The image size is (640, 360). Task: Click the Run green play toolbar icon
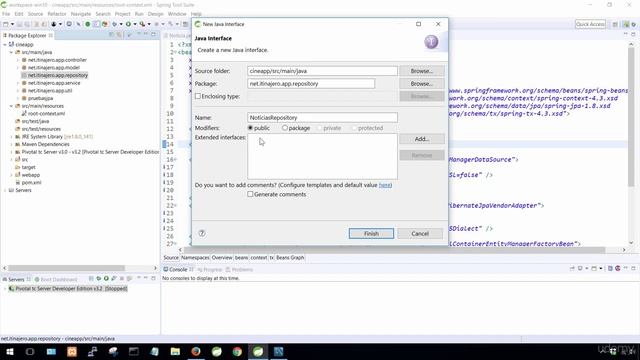click(128, 24)
